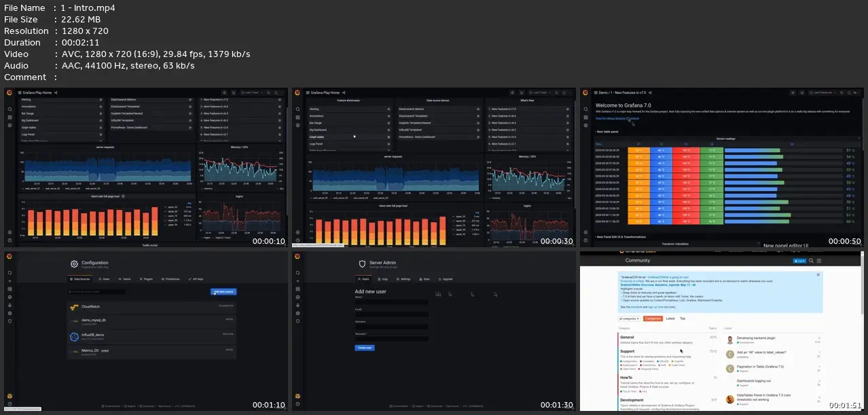The width and height of the screenshot is (868, 415).
Task: Star Big Dashboard row in 00:00:10 frame
Action: coord(101,120)
